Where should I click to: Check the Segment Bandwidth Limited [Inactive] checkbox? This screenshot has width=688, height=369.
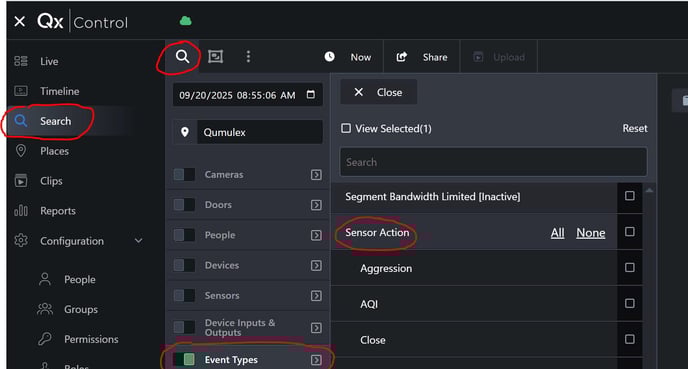[630, 196]
